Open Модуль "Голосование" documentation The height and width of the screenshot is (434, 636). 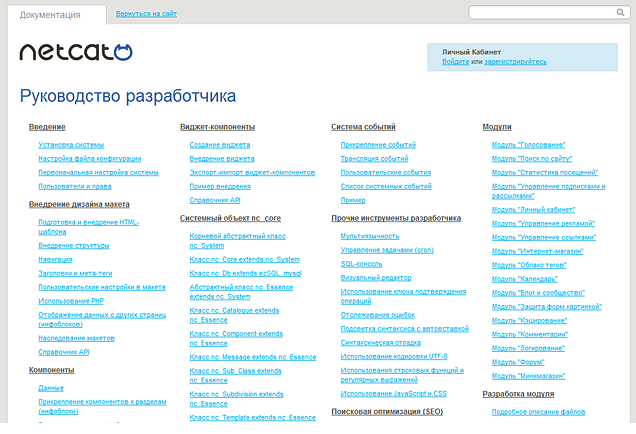(529, 145)
